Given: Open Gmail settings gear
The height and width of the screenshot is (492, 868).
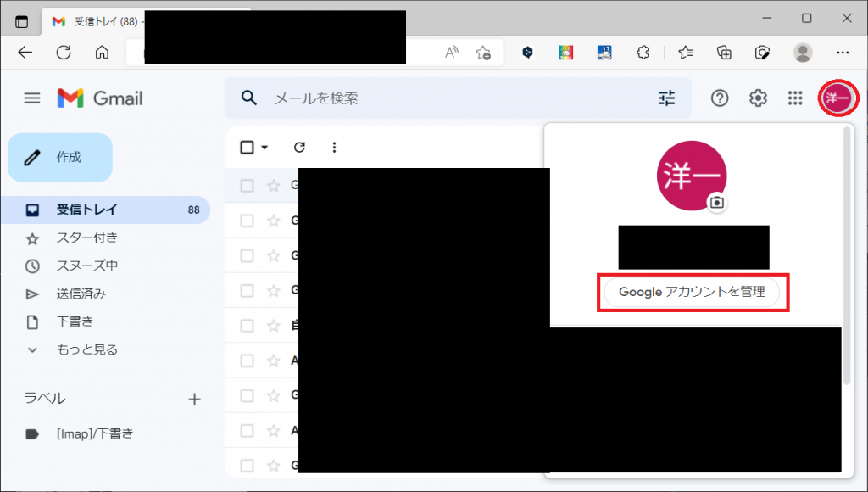Looking at the screenshot, I should pos(757,98).
